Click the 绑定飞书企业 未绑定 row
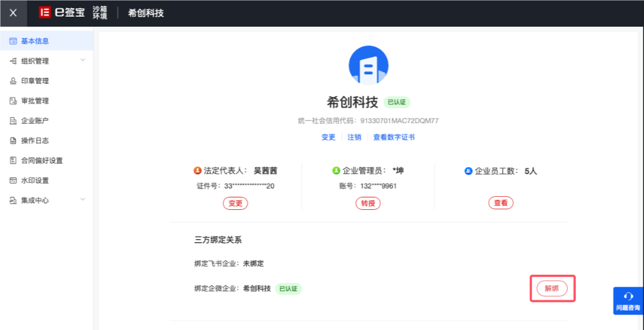The height and width of the screenshot is (330, 644). 229,263
